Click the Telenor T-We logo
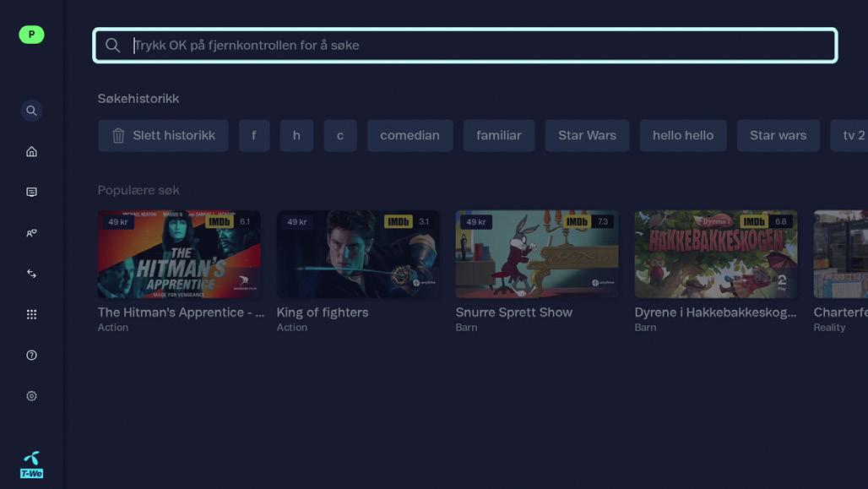Image resolution: width=868 pixels, height=489 pixels. [x=31, y=465]
